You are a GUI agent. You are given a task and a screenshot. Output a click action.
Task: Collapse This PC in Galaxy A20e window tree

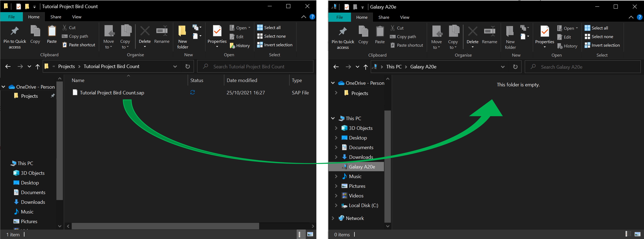click(x=333, y=118)
